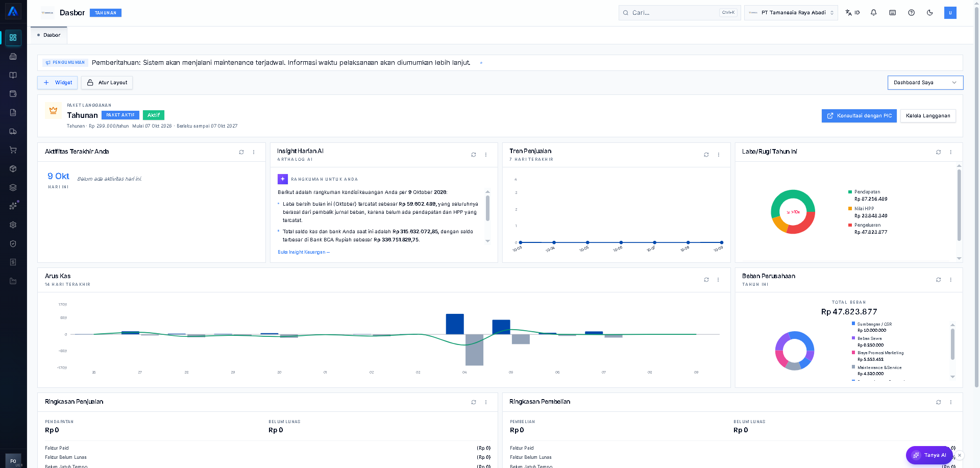Image resolution: width=980 pixels, height=468 pixels.
Task: Open the Buka Insight Keuangan link
Action: click(304, 252)
